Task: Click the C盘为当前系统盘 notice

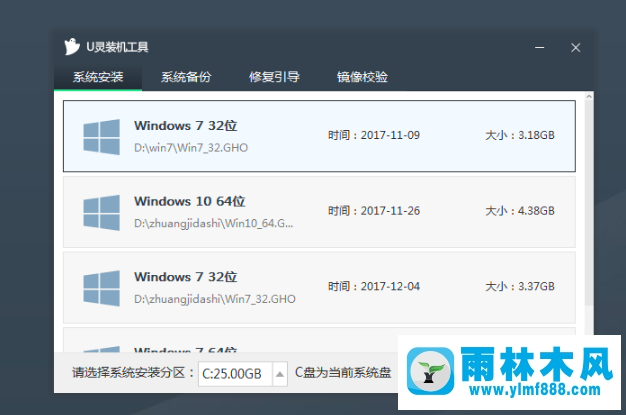Action: coord(343,373)
